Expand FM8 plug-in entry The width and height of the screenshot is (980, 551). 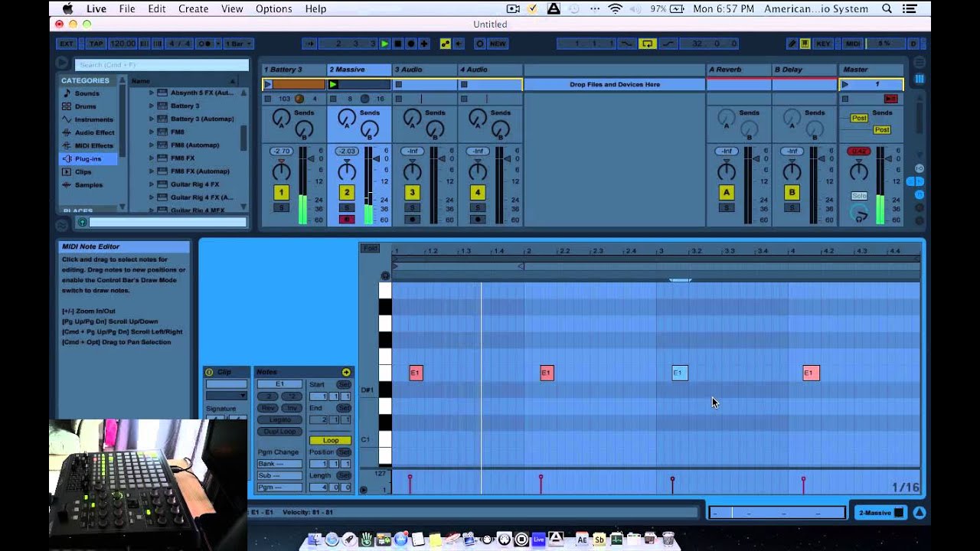pyautogui.click(x=152, y=132)
